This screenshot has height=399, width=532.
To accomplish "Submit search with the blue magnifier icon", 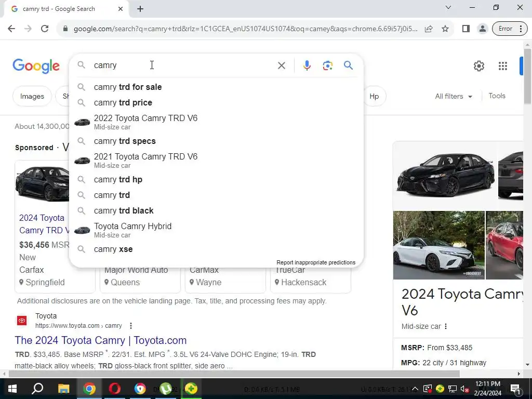I will point(348,65).
